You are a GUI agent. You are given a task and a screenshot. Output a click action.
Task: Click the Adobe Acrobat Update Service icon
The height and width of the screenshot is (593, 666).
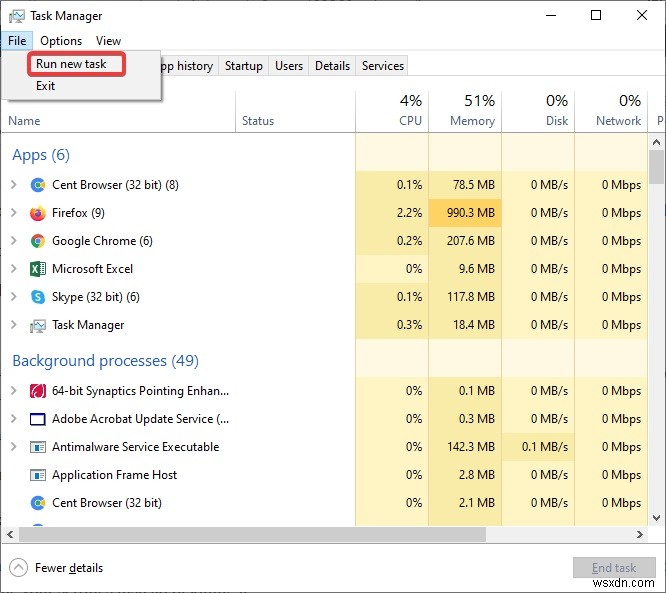[x=38, y=419]
